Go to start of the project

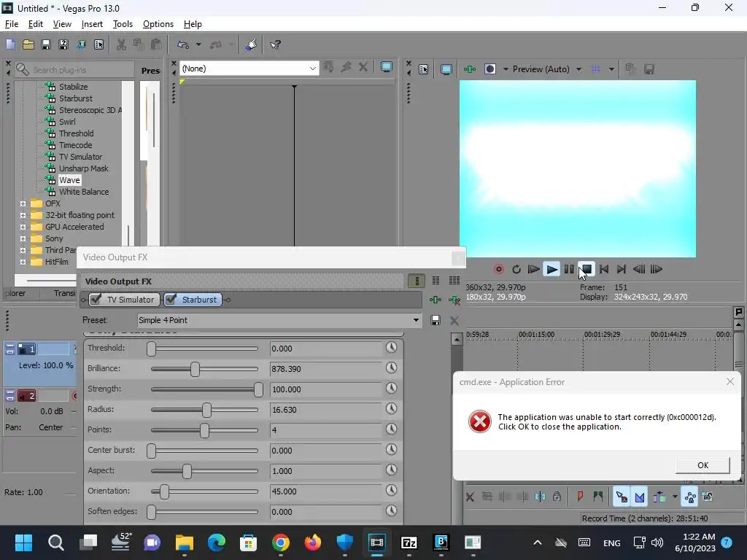point(604,269)
